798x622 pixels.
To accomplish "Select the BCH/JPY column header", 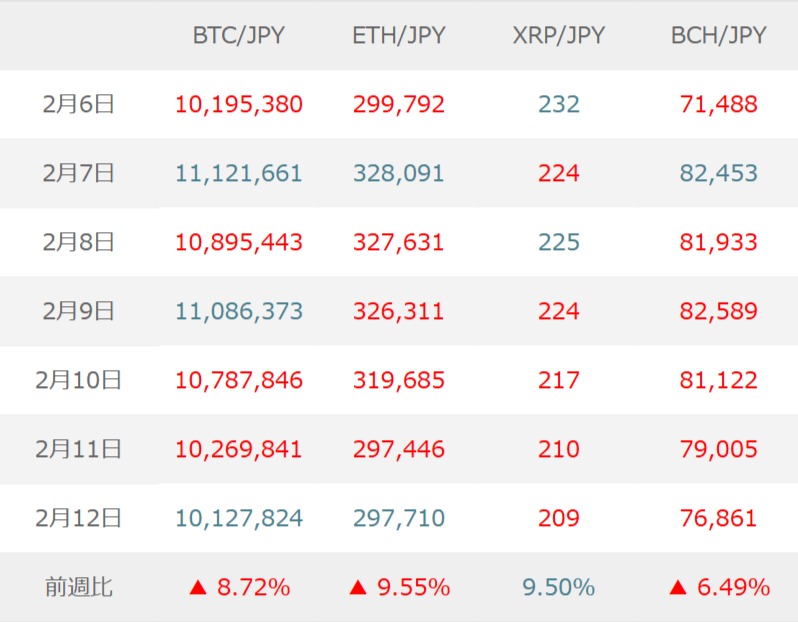I will point(718,35).
